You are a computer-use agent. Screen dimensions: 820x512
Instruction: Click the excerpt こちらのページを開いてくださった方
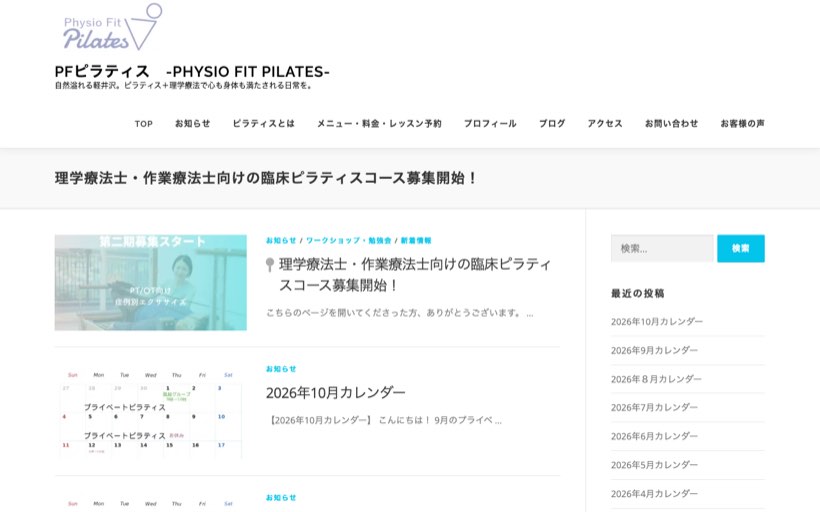pyautogui.click(x=400, y=313)
